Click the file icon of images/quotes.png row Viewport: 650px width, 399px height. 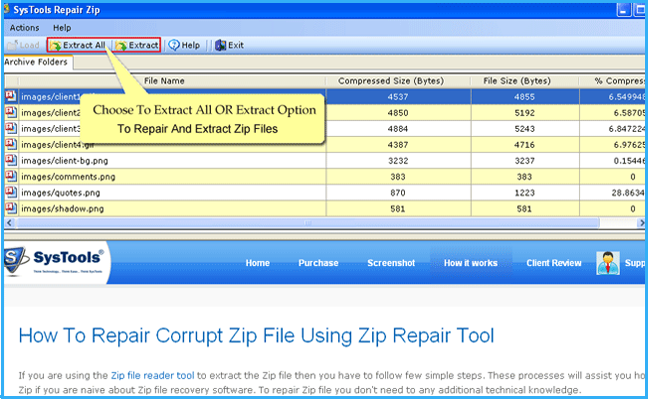[x=11, y=192]
